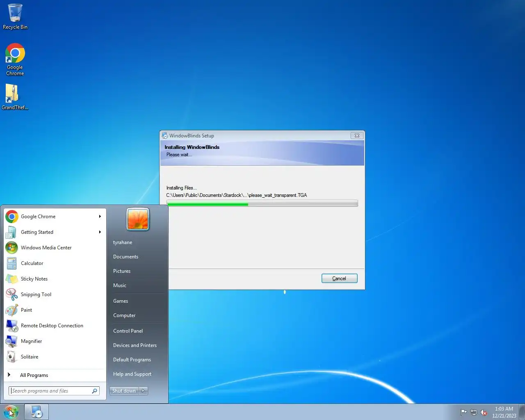Click the Magnifier label
This screenshot has width=525, height=420.
tap(31, 341)
